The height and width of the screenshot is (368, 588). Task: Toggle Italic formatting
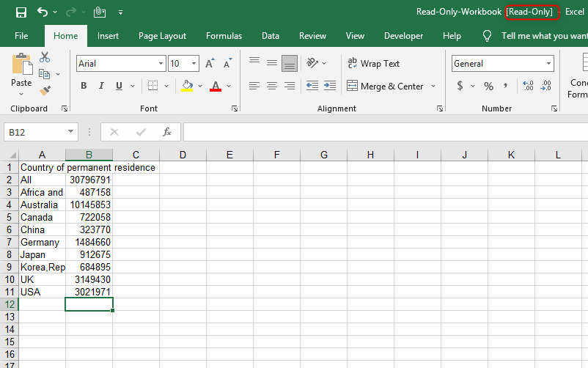(x=101, y=86)
